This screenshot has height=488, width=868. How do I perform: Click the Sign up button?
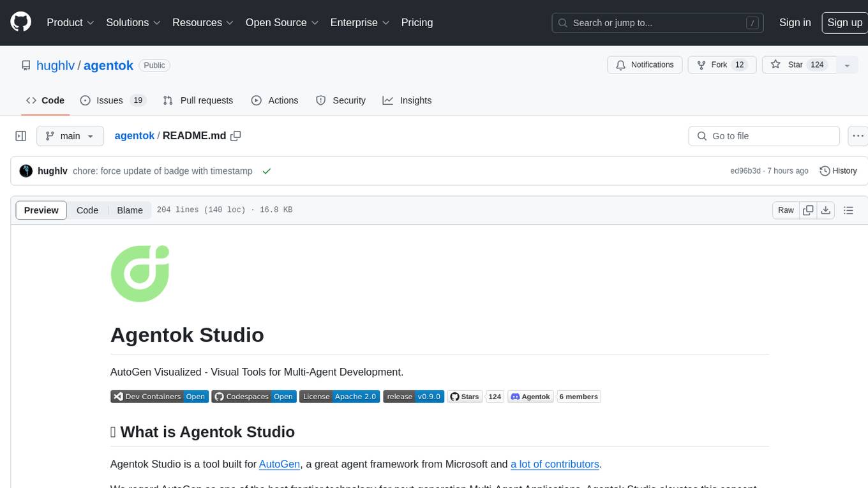coord(844,22)
